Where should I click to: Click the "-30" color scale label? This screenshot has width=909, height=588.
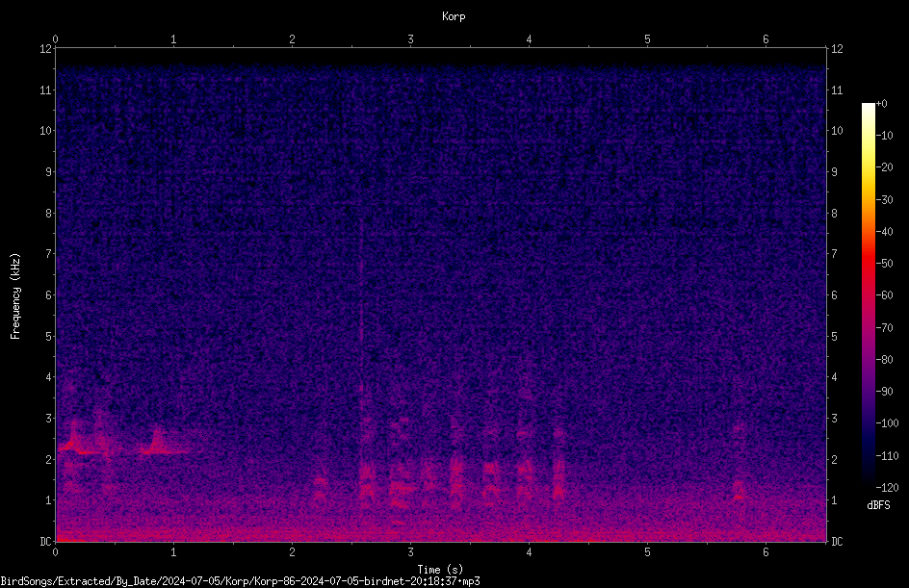[885, 200]
